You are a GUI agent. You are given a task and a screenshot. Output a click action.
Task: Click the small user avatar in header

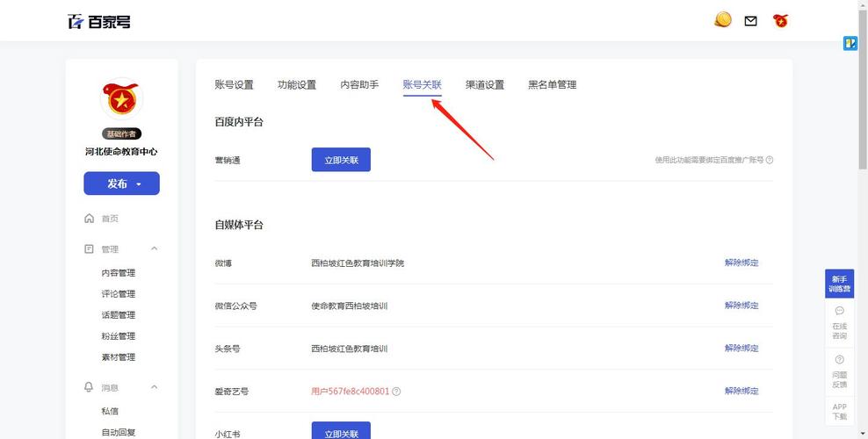(780, 21)
